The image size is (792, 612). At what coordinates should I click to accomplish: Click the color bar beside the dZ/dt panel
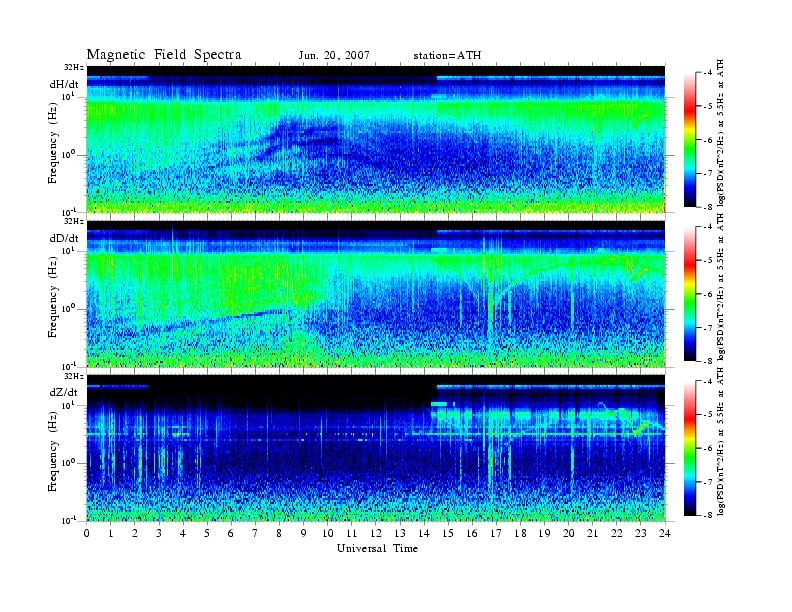point(690,448)
